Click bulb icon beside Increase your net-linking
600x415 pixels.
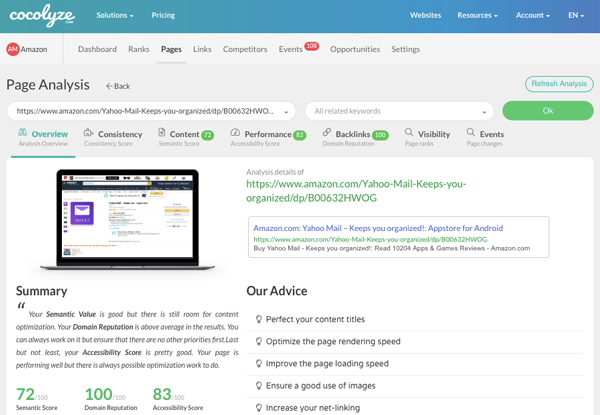click(x=259, y=408)
